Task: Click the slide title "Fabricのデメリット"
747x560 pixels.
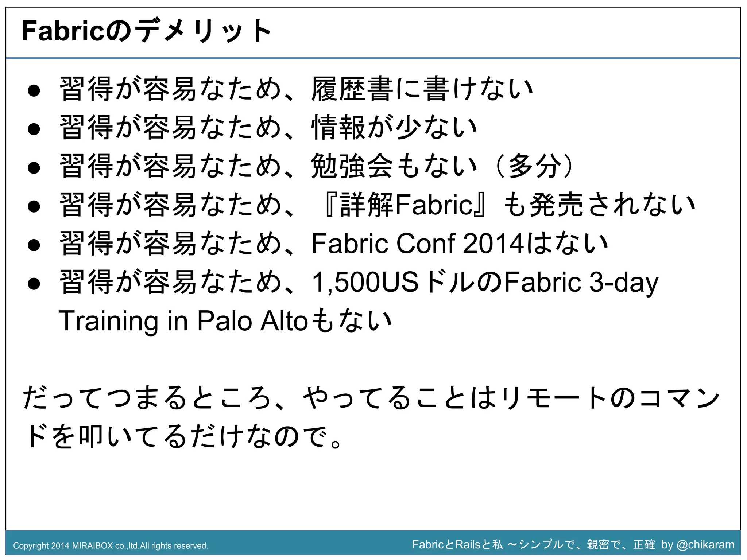Action: (147, 31)
